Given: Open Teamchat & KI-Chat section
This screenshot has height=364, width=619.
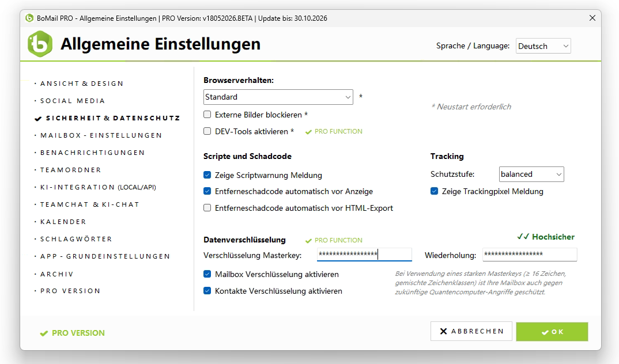Looking at the screenshot, I should tap(89, 204).
